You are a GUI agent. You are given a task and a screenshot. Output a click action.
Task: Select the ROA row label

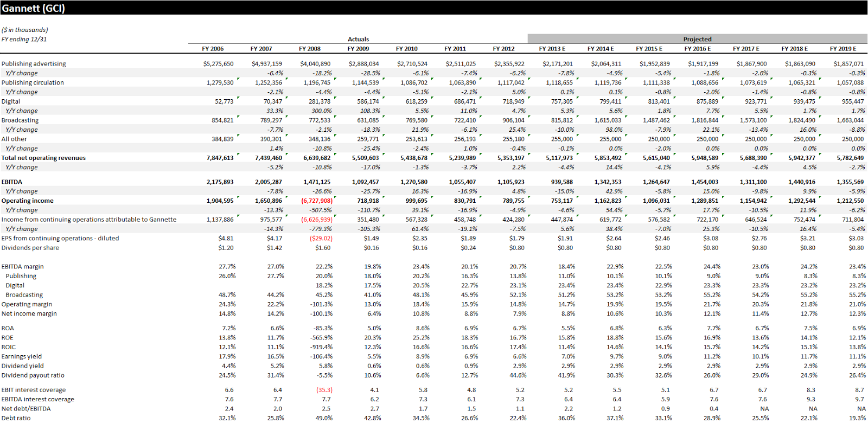(8, 328)
